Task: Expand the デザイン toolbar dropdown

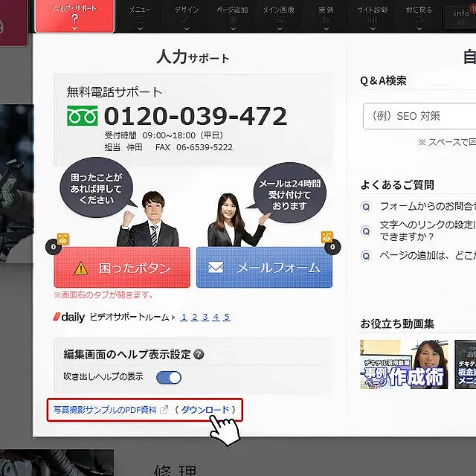Action: point(187,16)
